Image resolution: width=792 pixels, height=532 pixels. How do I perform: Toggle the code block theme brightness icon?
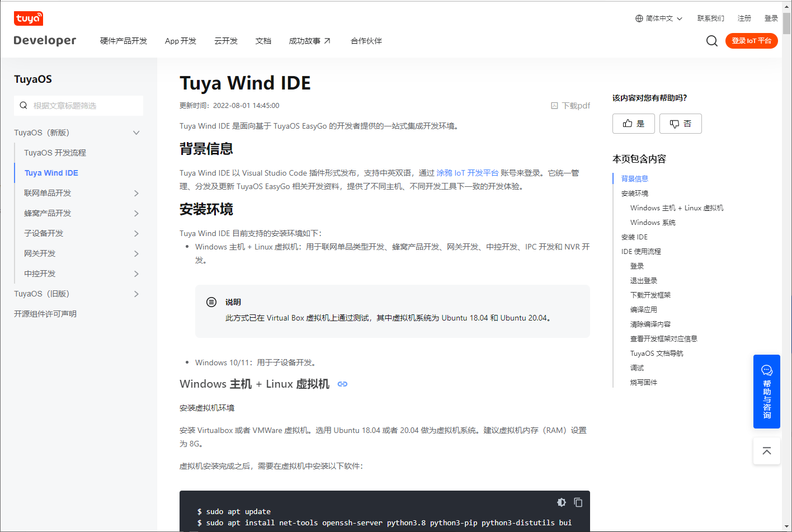(561, 502)
